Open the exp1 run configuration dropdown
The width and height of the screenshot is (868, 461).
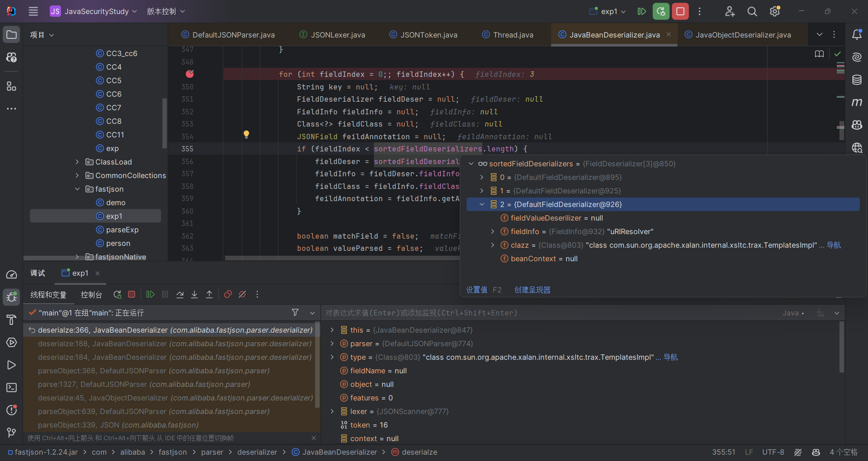[608, 11]
